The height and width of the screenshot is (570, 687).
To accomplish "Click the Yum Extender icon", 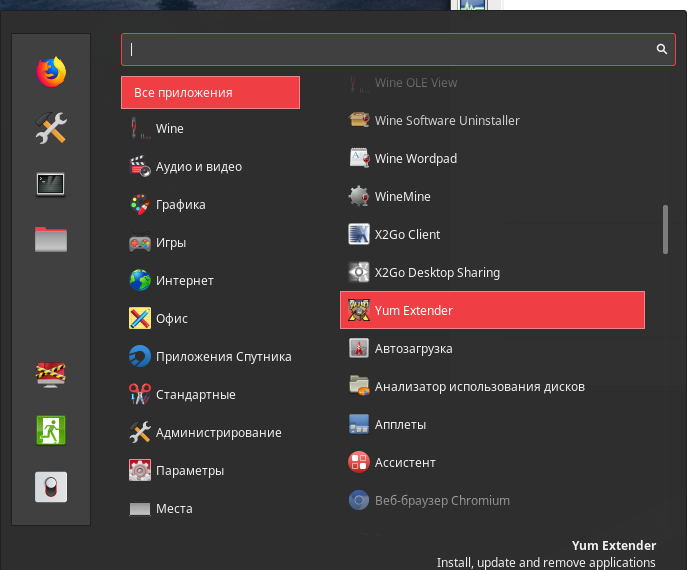I will click(359, 310).
